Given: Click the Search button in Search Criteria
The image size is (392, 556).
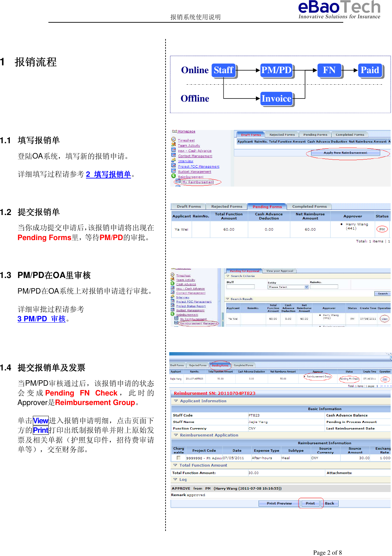Looking at the screenshot, I should coord(383,294).
